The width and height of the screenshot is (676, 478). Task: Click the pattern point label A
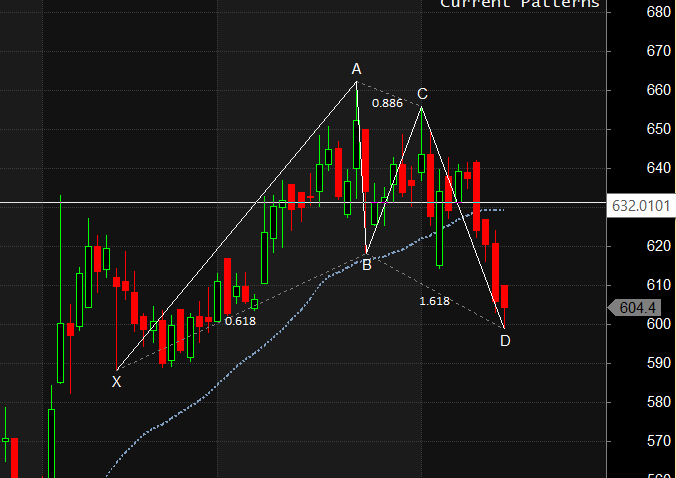point(356,69)
